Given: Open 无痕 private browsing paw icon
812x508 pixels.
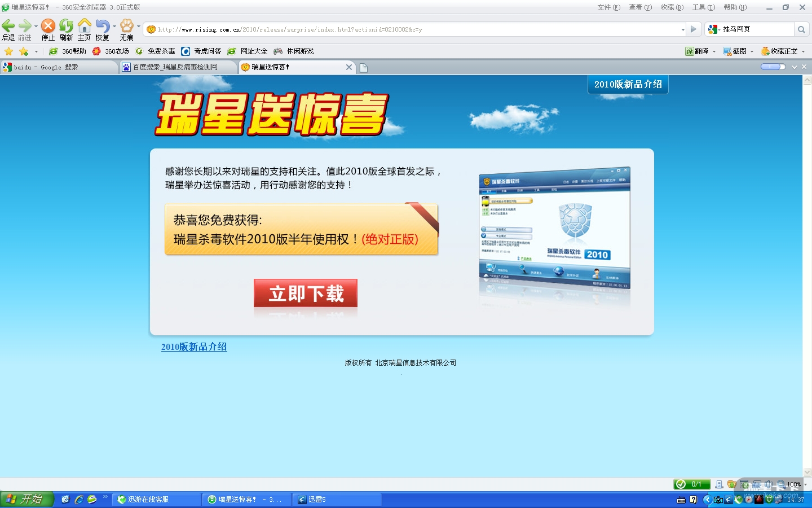Looking at the screenshot, I should click(x=126, y=29).
